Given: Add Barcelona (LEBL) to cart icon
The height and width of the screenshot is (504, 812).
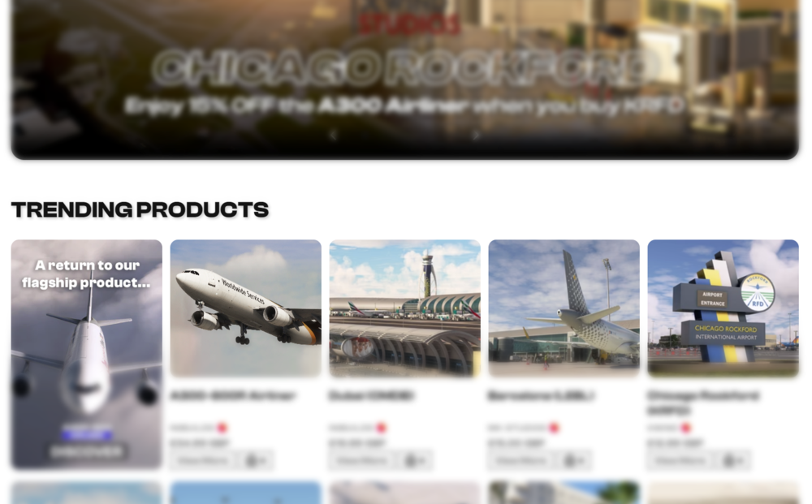Looking at the screenshot, I should pos(573,460).
